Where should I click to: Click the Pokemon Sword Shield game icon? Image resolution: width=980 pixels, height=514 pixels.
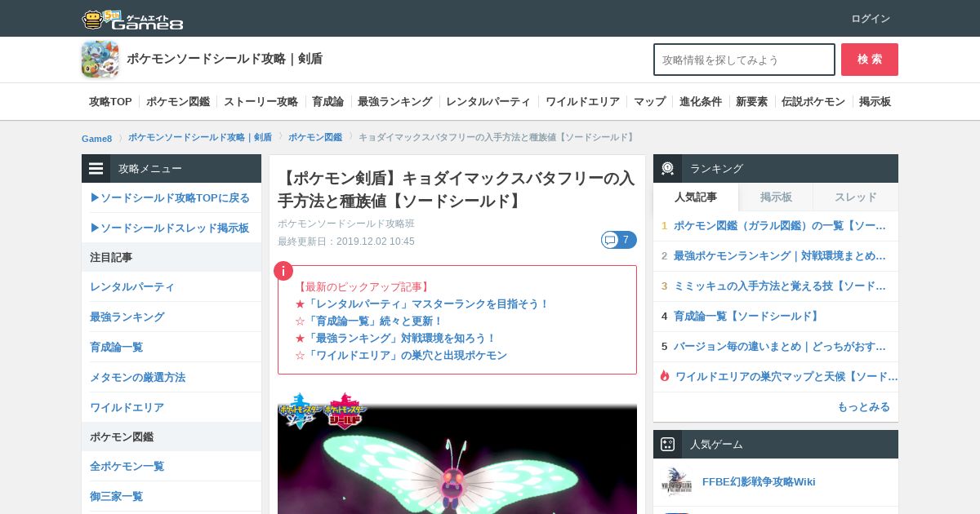tap(100, 60)
